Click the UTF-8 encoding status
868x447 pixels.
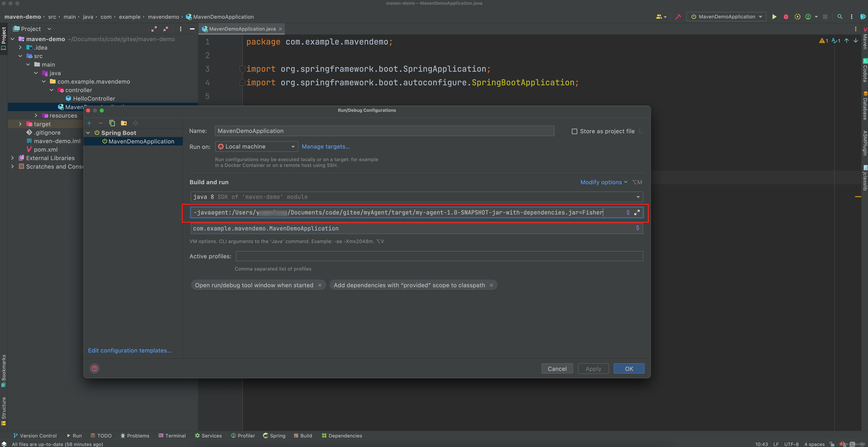791,444
